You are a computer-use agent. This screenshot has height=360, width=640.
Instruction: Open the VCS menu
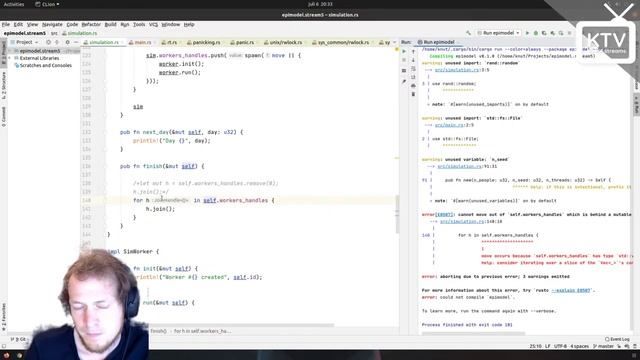tap(153, 24)
